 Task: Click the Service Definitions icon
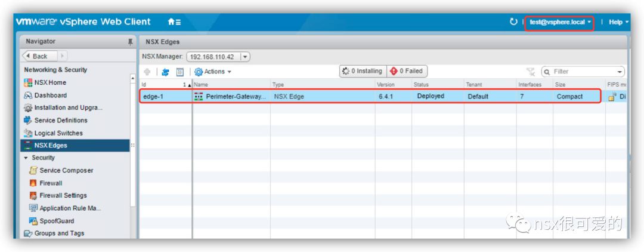pos(28,121)
